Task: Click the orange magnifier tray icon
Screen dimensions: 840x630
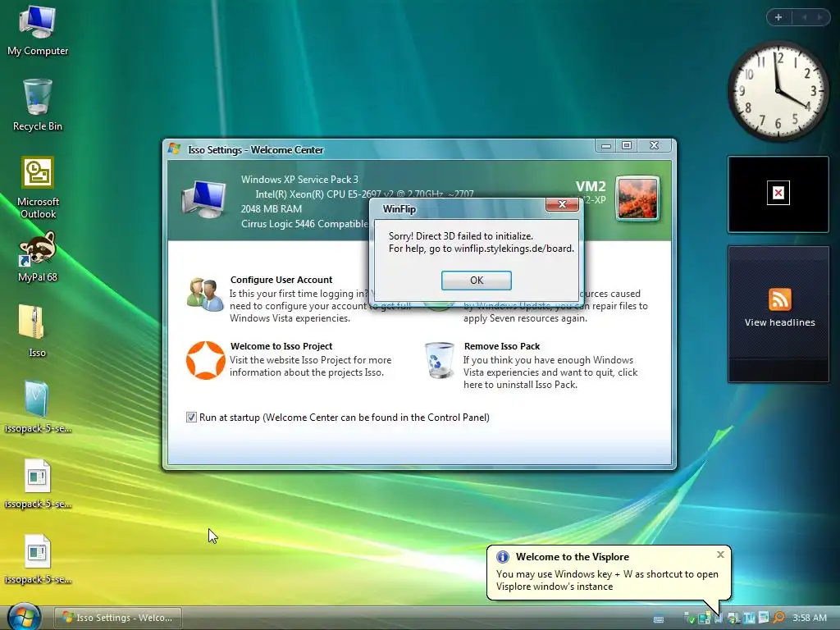Action: pyautogui.click(x=779, y=618)
